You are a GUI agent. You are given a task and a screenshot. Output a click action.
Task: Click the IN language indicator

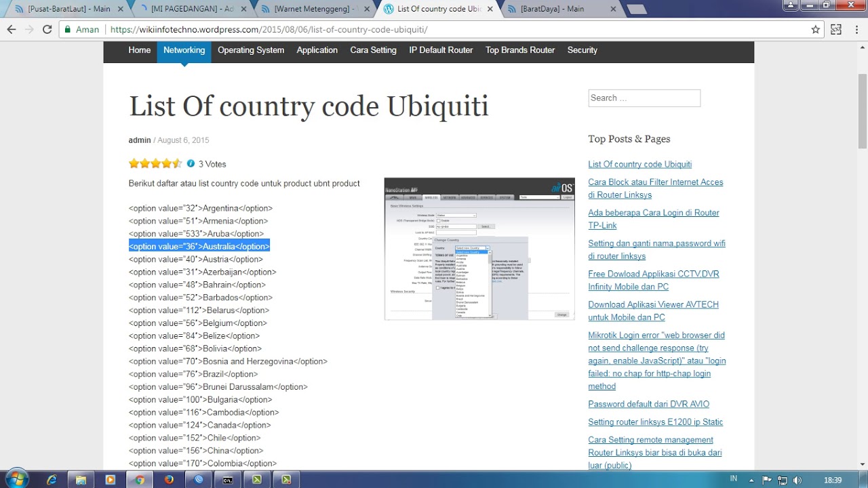[733, 479]
